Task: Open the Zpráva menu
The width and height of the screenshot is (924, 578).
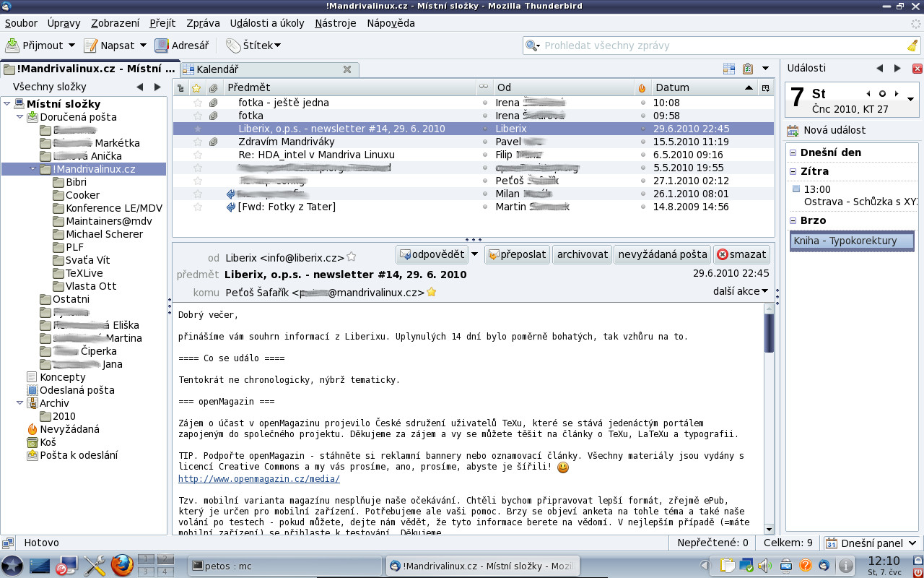Action: tap(203, 23)
